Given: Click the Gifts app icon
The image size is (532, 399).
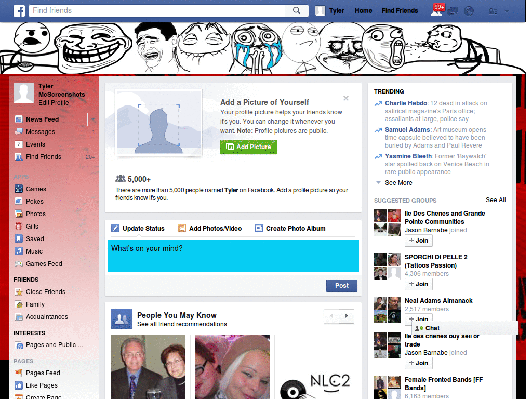Looking at the screenshot, I should pos(19,227).
